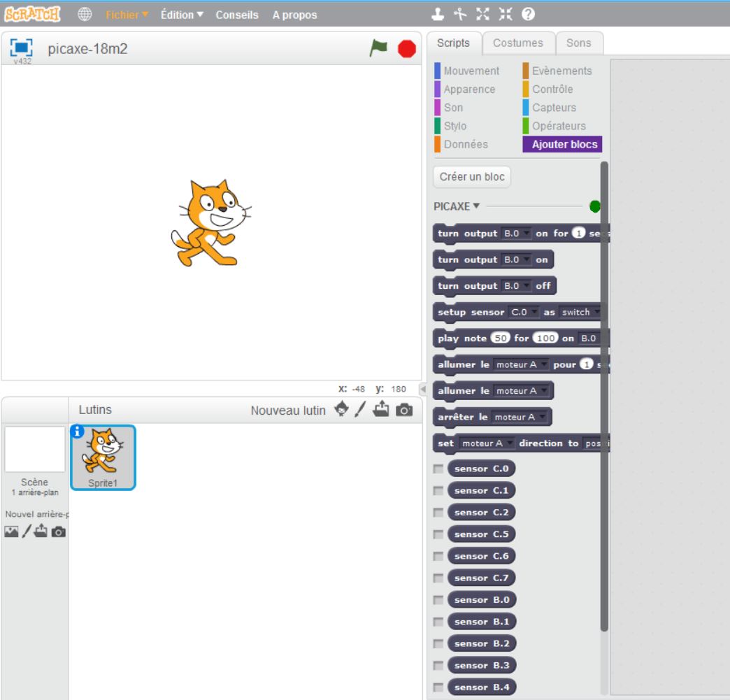Check the sensor C.5 checkbox
730x700 pixels.
(438, 534)
